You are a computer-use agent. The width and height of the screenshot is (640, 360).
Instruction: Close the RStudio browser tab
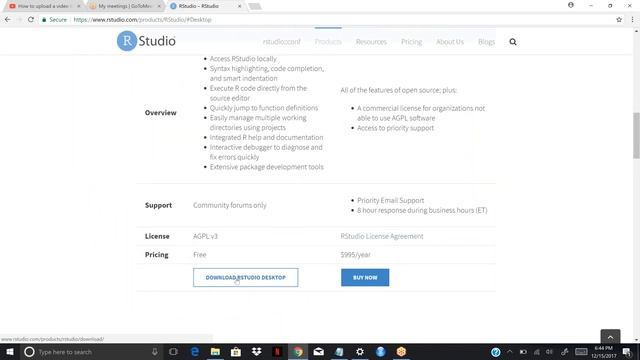pos(240,6)
